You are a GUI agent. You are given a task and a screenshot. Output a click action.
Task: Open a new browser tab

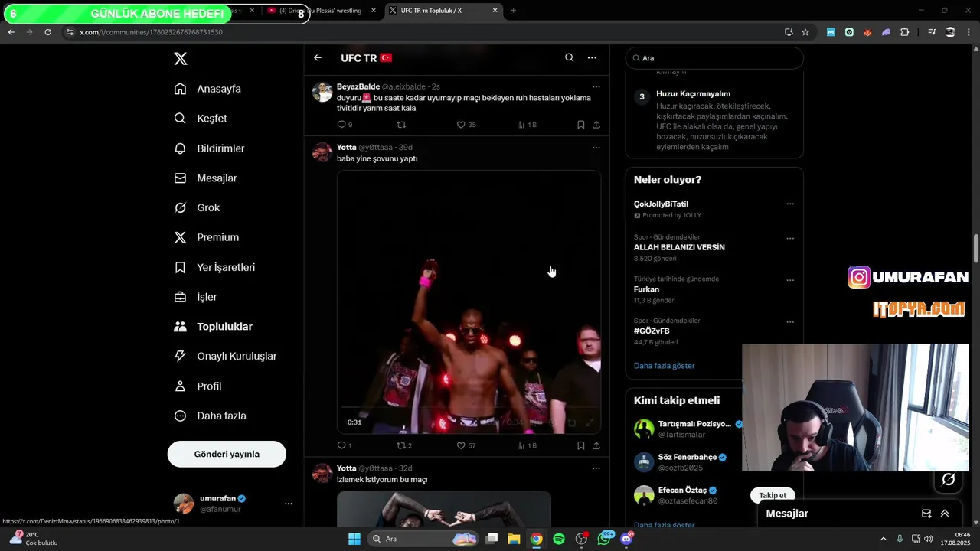(513, 11)
